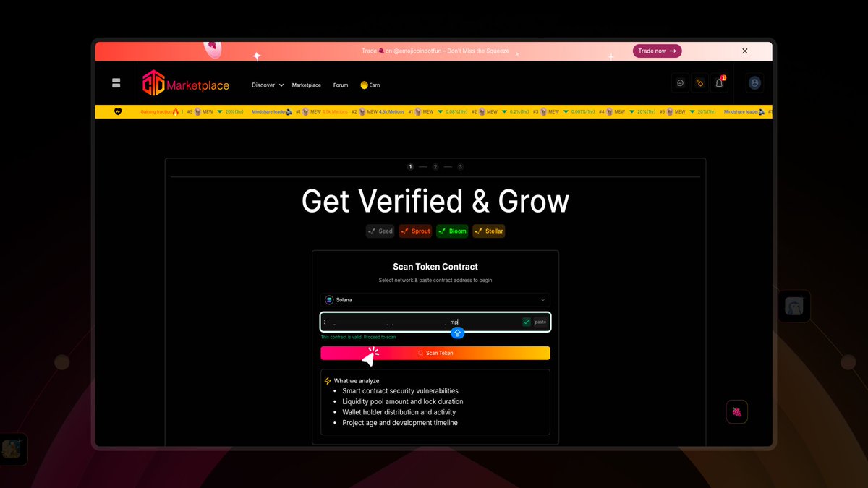Click 'Smart contract security vulnerabilities' list item
868x488 pixels.
point(400,391)
